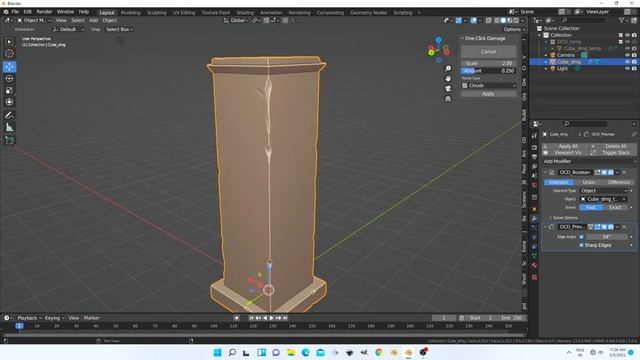Click Cancel in One Click Damage
640x360 pixels.
pyautogui.click(x=489, y=52)
